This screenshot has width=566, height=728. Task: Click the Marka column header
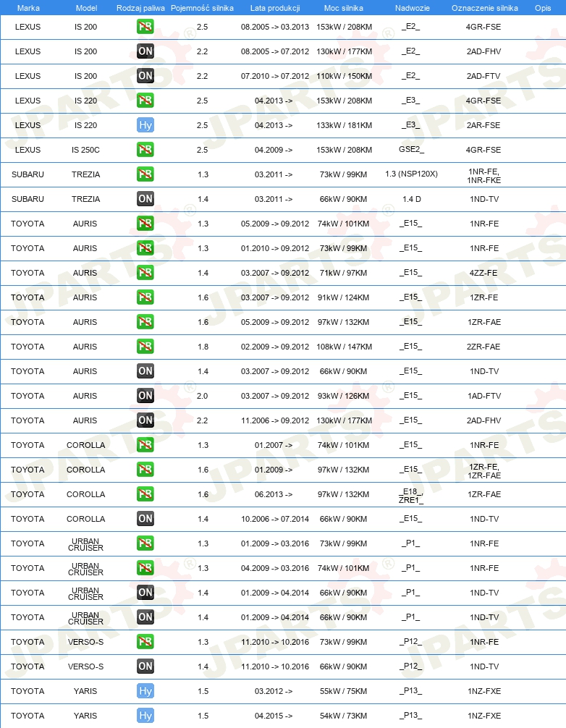[28, 8]
